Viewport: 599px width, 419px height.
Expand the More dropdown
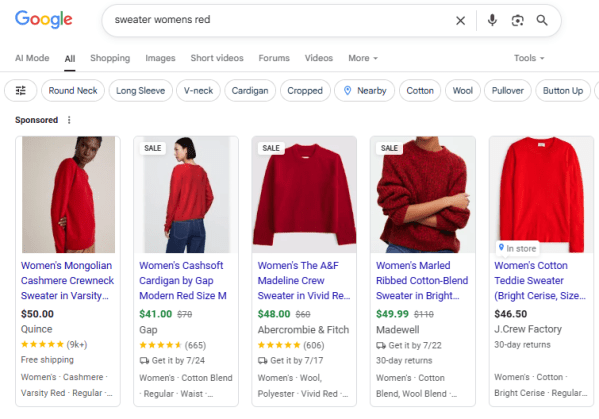363,58
